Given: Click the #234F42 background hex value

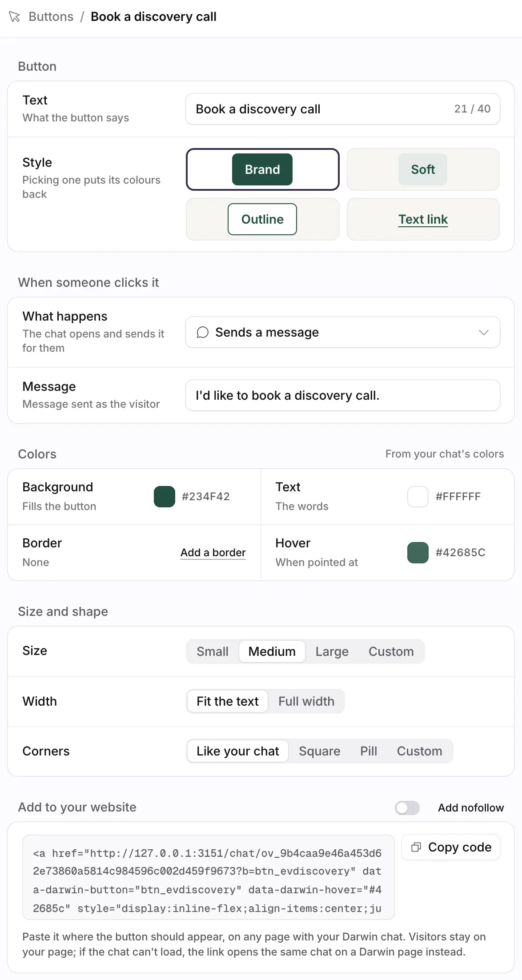Looking at the screenshot, I should (x=206, y=497).
